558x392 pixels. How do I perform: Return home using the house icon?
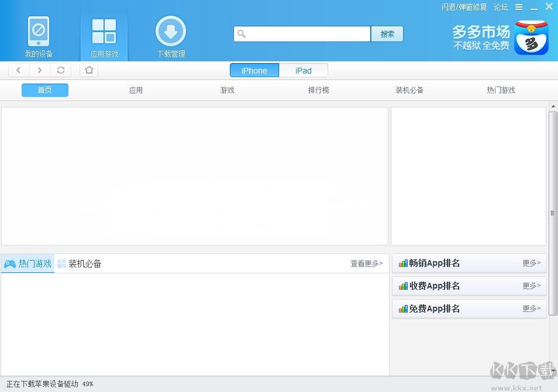(x=88, y=70)
